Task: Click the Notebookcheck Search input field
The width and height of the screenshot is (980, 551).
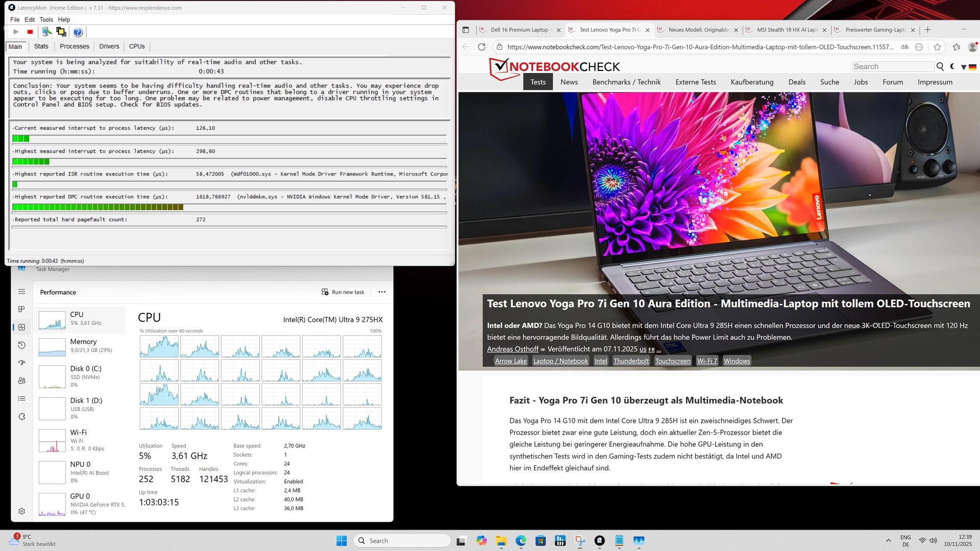Action: point(893,66)
